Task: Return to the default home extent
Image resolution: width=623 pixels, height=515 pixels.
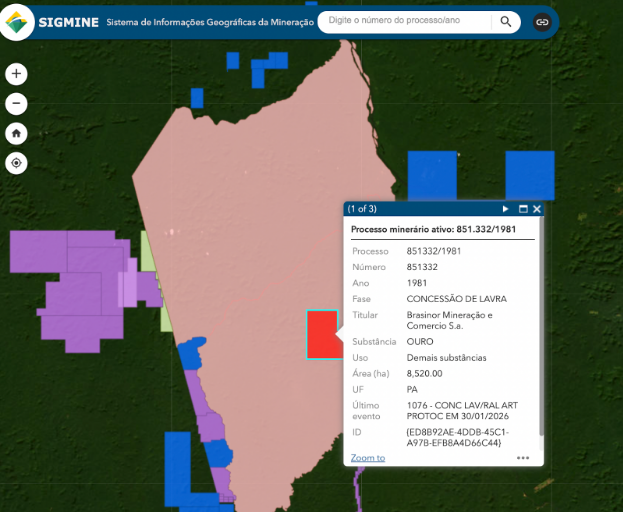Action: (x=16, y=133)
